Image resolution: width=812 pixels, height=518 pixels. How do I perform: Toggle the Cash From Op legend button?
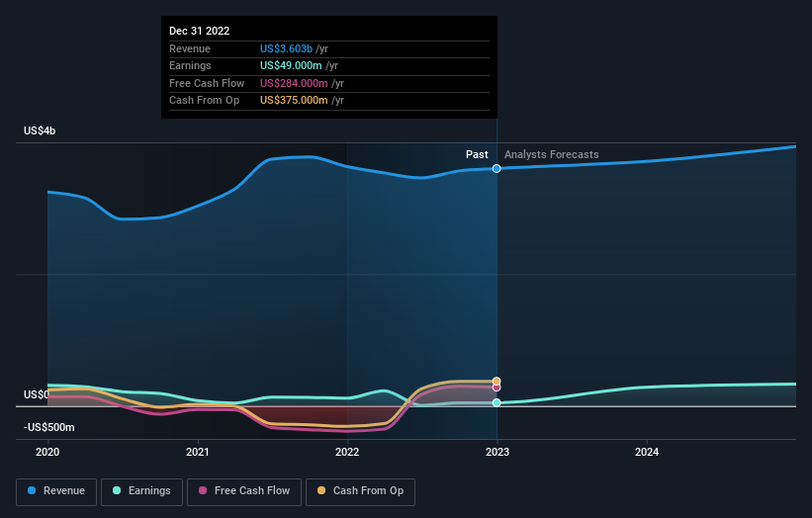click(360, 491)
